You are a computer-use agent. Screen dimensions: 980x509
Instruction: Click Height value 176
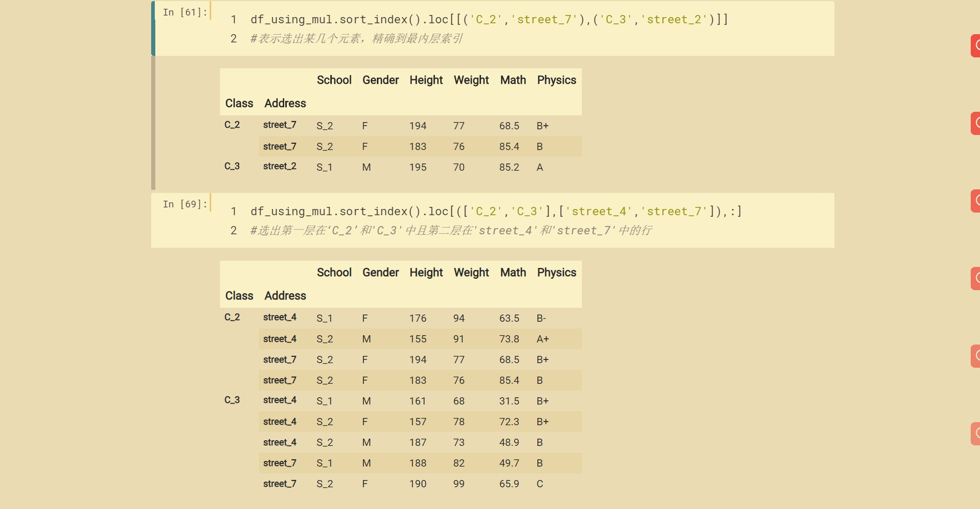418,319
